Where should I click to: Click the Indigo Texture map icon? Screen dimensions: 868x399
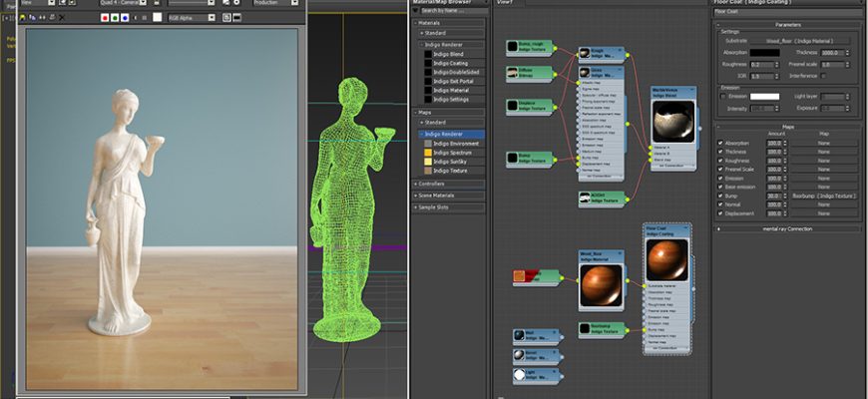tap(428, 171)
